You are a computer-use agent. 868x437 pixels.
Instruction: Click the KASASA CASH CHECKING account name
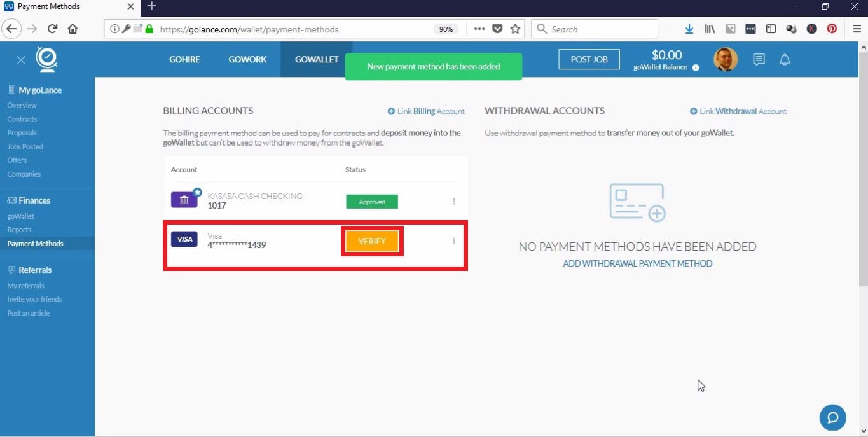(x=255, y=196)
